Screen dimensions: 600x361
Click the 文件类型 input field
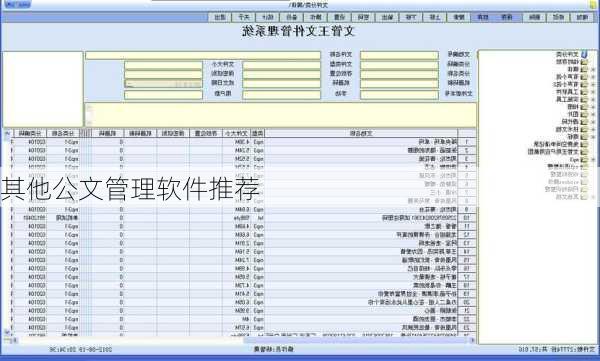click(282, 65)
